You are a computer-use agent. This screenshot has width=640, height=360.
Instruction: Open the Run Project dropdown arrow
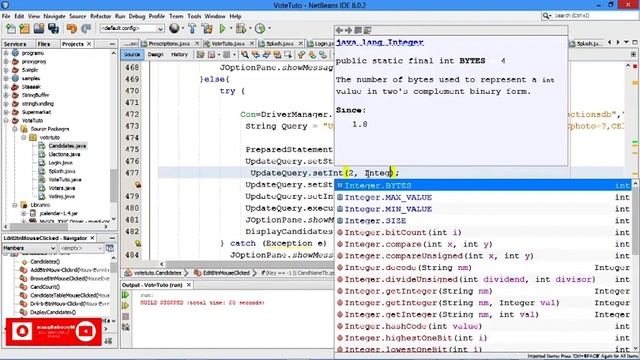pyautogui.click(x=231, y=29)
